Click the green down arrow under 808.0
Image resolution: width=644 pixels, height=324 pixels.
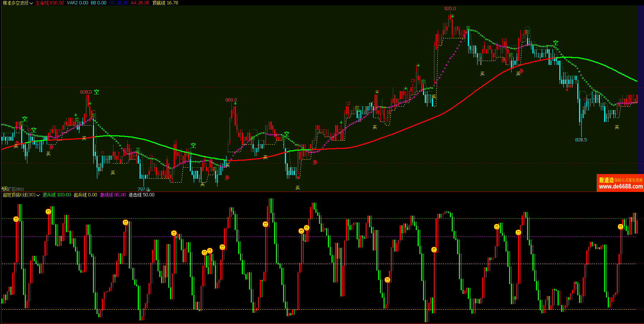click(x=235, y=104)
